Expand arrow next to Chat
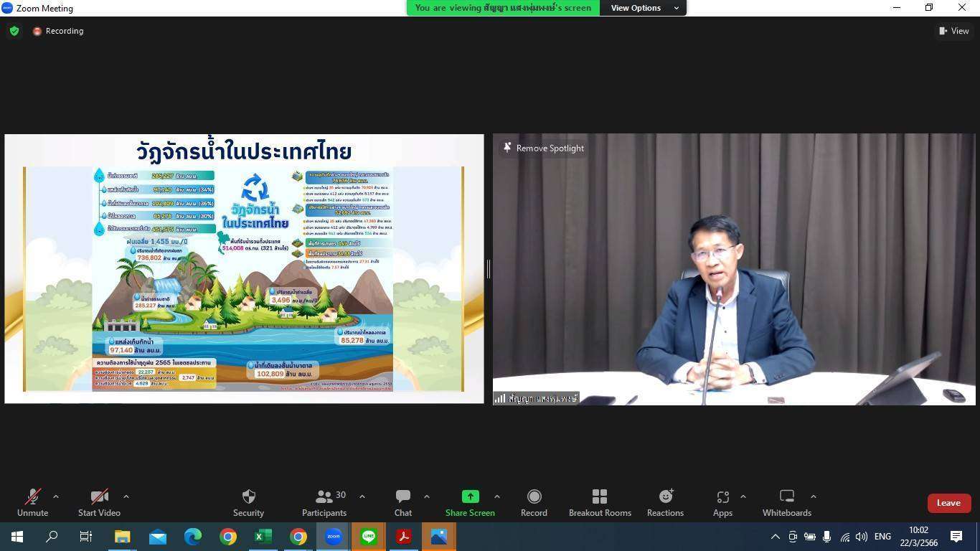 [x=426, y=496]
